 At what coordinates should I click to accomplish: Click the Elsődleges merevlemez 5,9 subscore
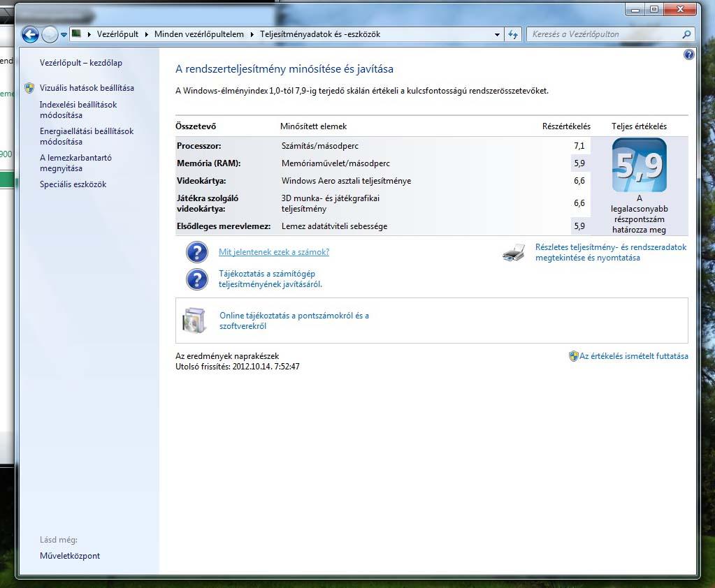579,226
